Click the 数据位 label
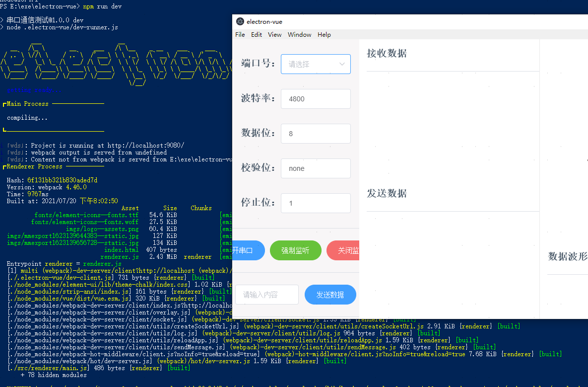Image resolution: width=588 pixels, height=387 pixels. [258, 133]
